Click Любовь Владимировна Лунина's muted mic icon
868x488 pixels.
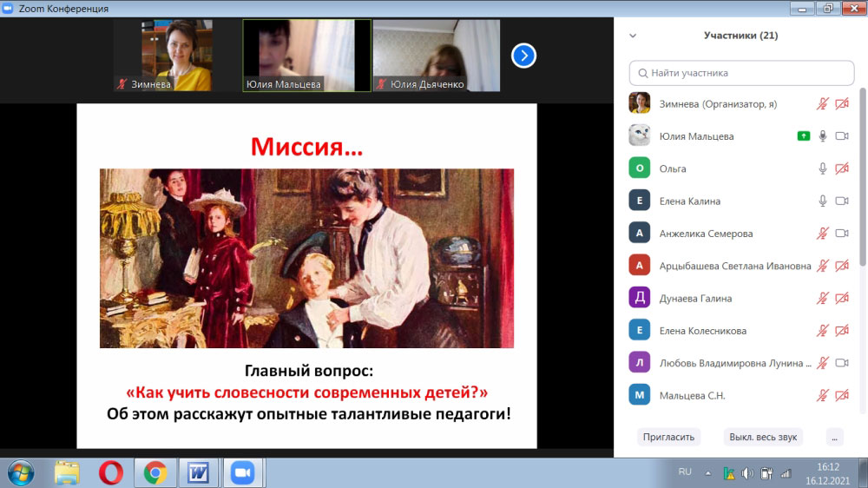823,363
